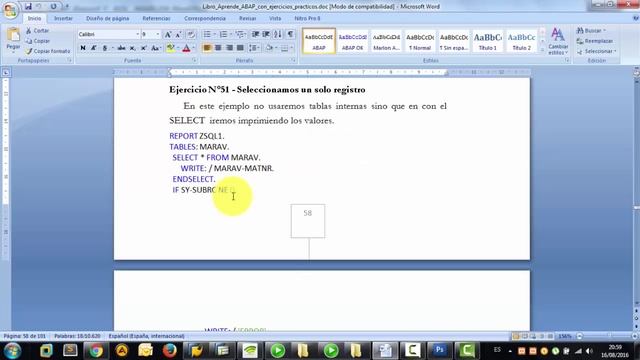Screen dimensions: 640x360
Task: Open Chrome from the taskbar
Action: [96, 350]
